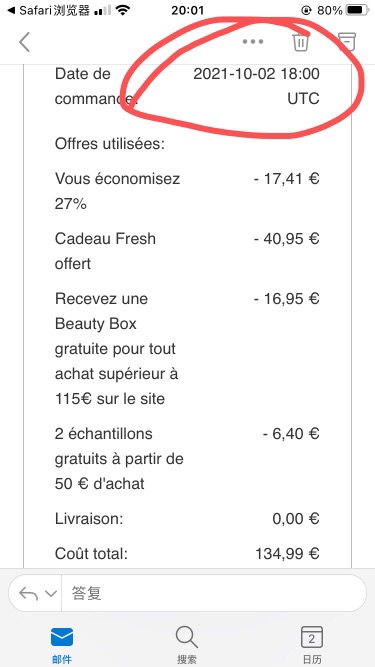This screenshot has height=667, width=375.
Task: Go back using the left chevron
Action: coord(24,42)
